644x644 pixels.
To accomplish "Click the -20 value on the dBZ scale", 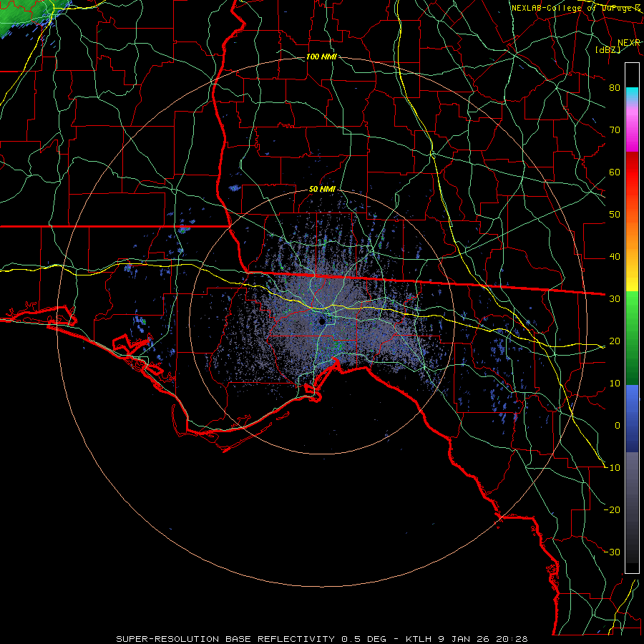I will pos(612,509).
